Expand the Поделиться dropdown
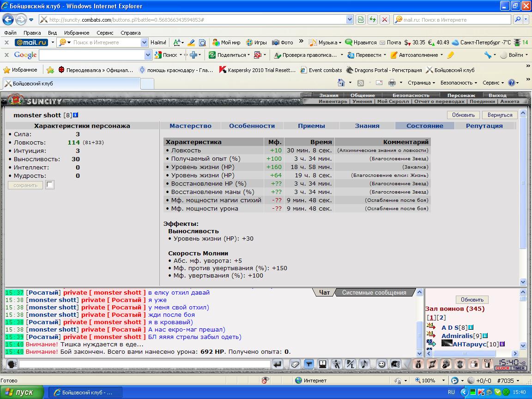The height and width of the screenshot is (399, 532). [249, 55]
